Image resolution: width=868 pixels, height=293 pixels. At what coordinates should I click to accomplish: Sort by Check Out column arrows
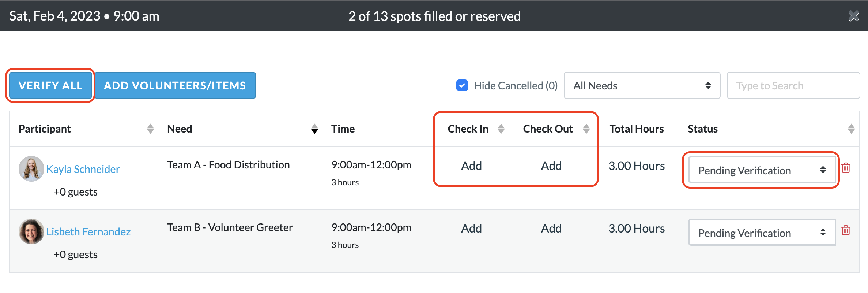point(586,129)
